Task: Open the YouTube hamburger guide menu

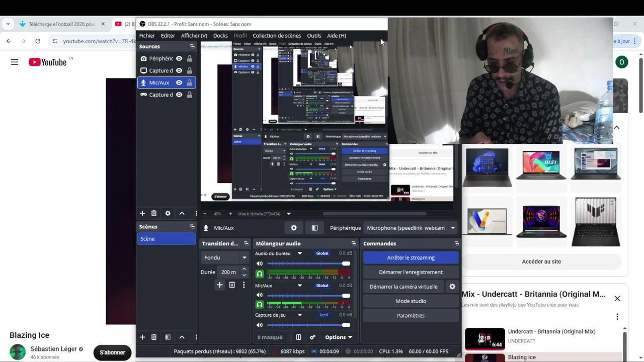Action: pos(14,62)
